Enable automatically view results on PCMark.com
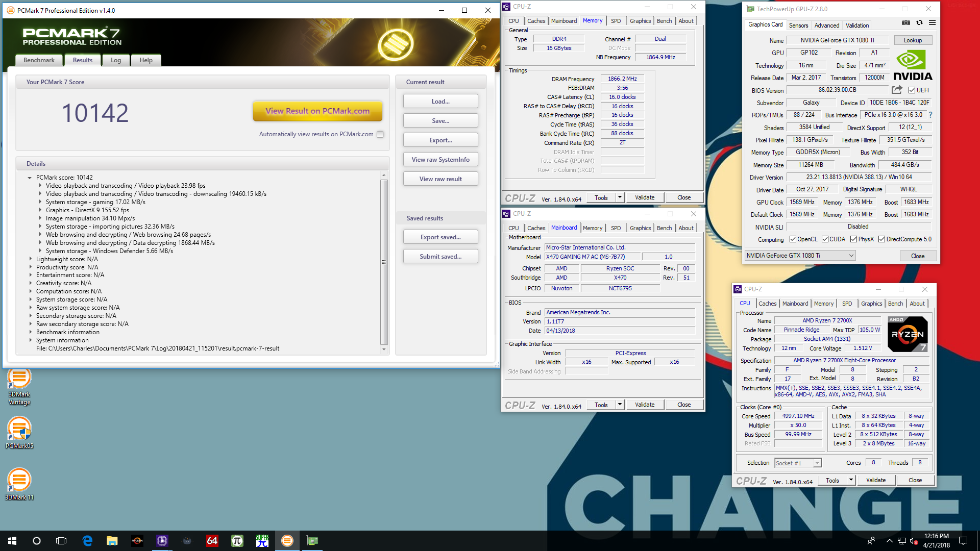980x551 pixels. [x=380, y=135]
